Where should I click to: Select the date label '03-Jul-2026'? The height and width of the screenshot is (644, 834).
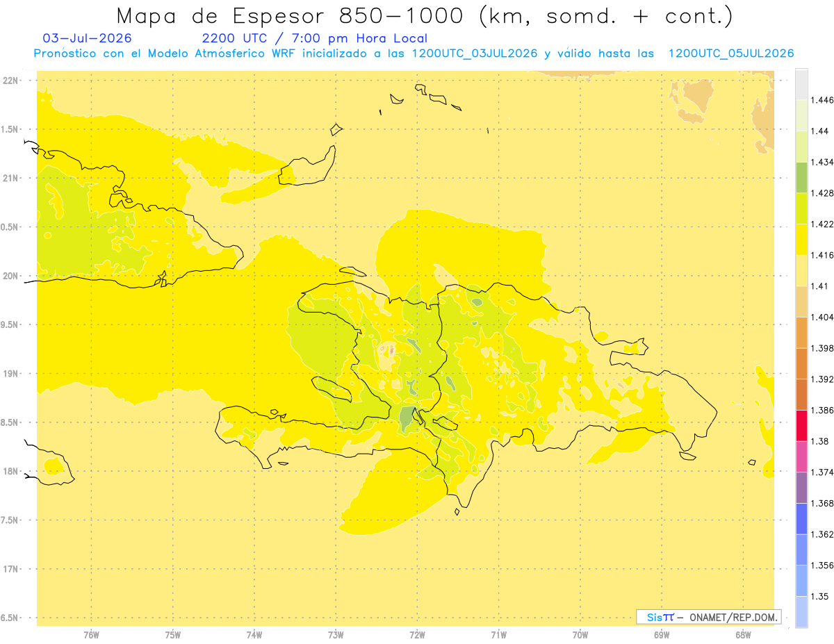(x=88, y=38)
